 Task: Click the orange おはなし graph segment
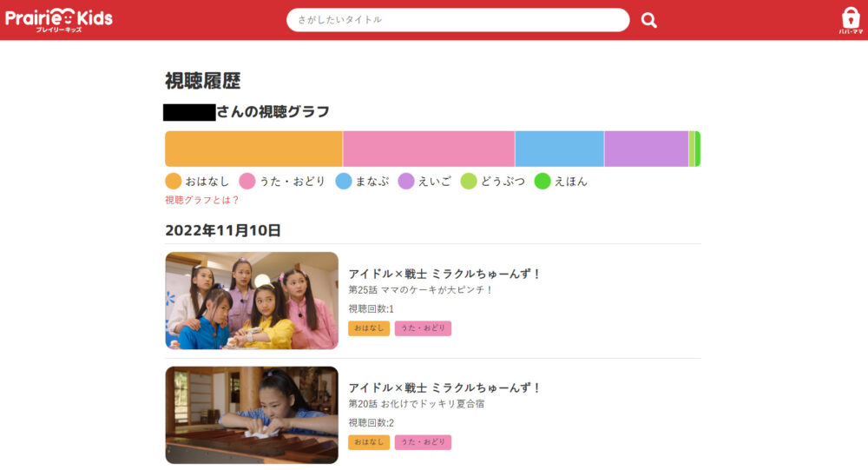tap(253, 149)
